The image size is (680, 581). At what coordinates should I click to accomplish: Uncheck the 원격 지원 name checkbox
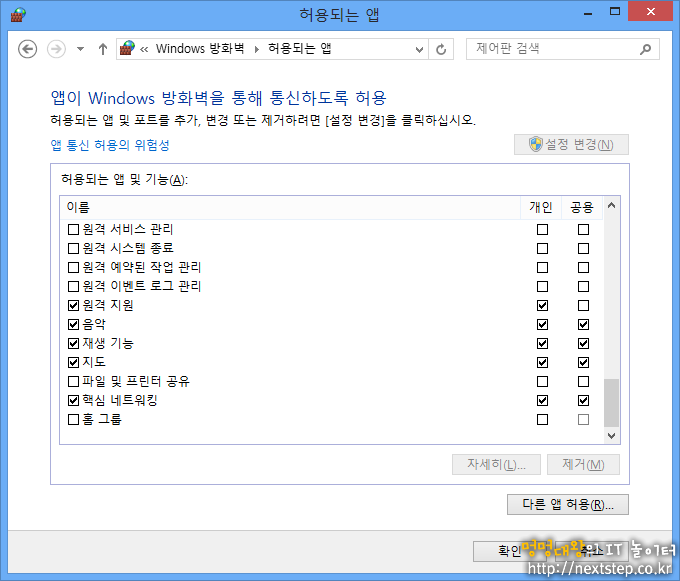click(x=73, y=306)
